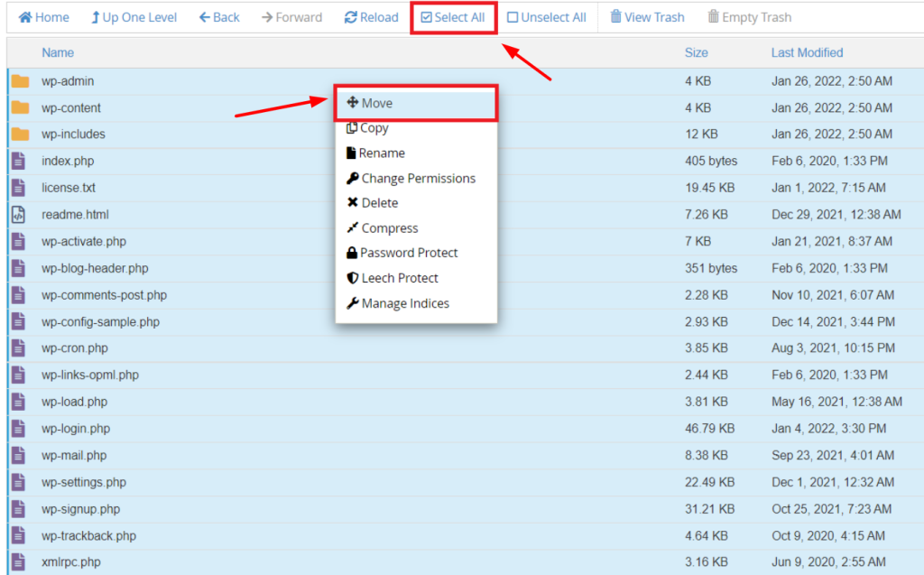Click the wp-includes folder icon
This screenshot has width=924, height=575.
19,134
